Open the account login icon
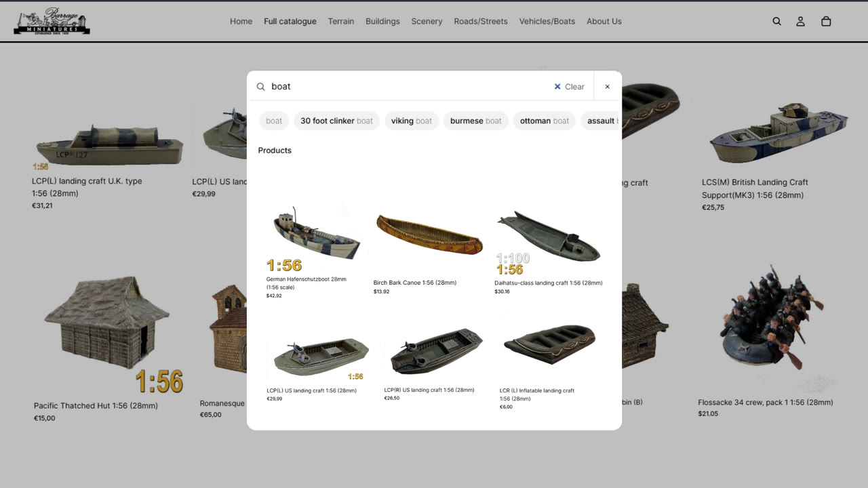 tap(801, 21)
